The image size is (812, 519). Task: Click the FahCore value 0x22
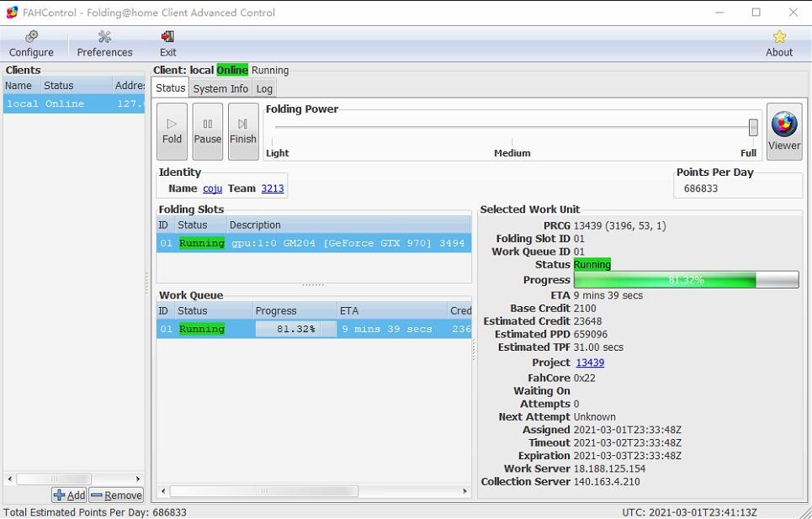pos(584,378)
